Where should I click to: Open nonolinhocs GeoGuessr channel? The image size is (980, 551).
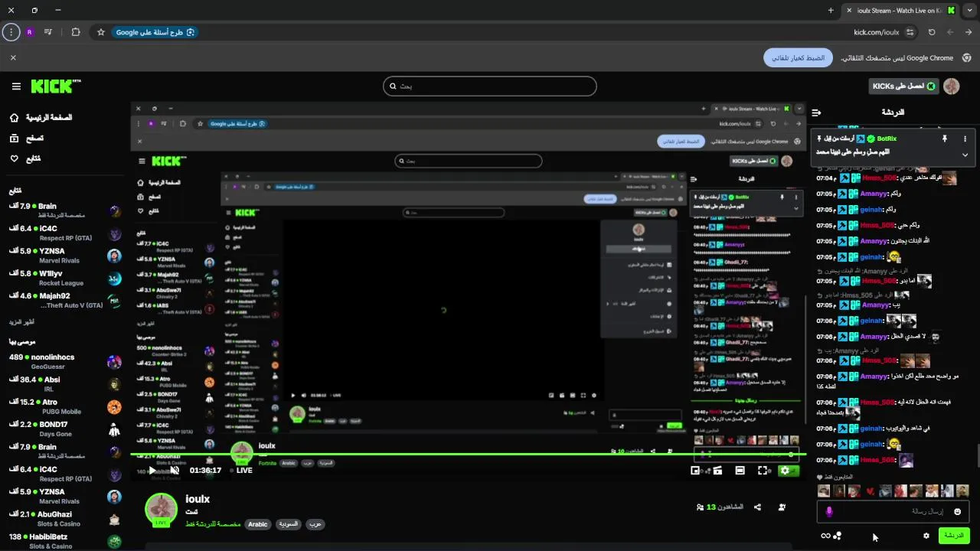pos(65,362)
